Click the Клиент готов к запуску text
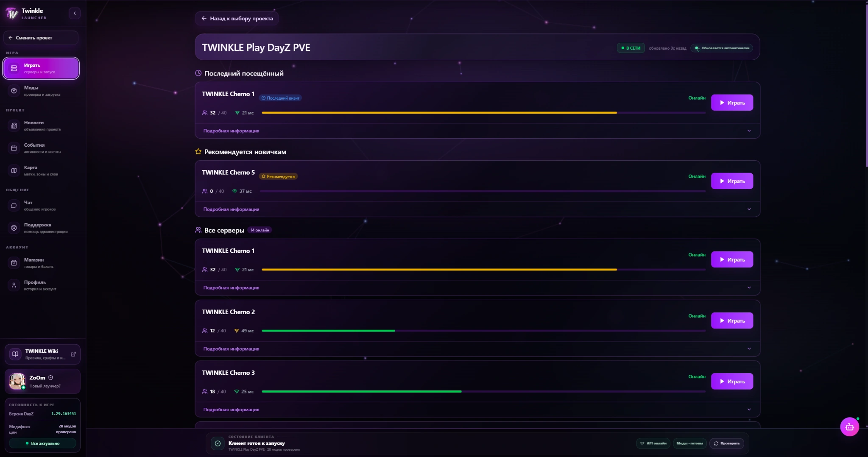This screenshot has height=457, width=868. pos(257,443)
